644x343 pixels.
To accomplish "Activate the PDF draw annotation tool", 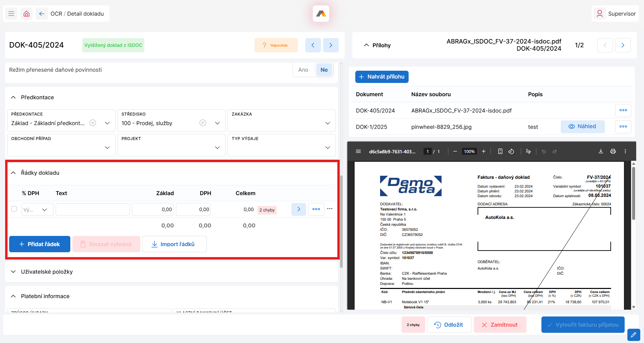I will [x=529, y=151].
